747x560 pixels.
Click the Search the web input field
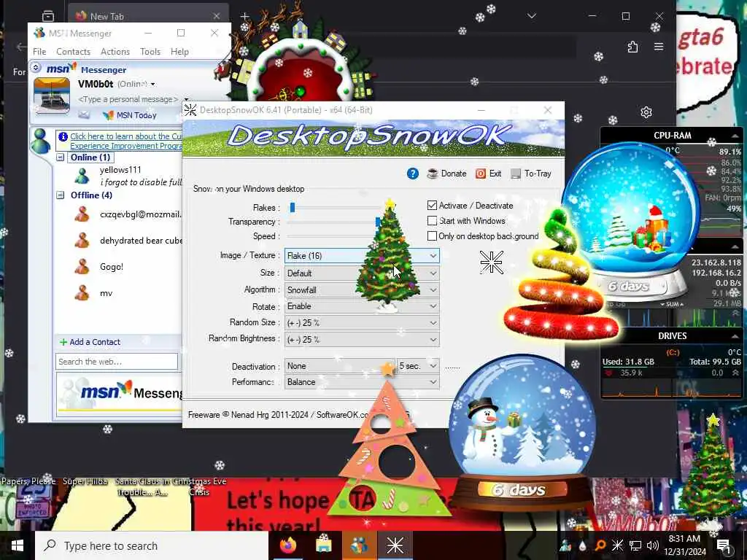(117, 362)
